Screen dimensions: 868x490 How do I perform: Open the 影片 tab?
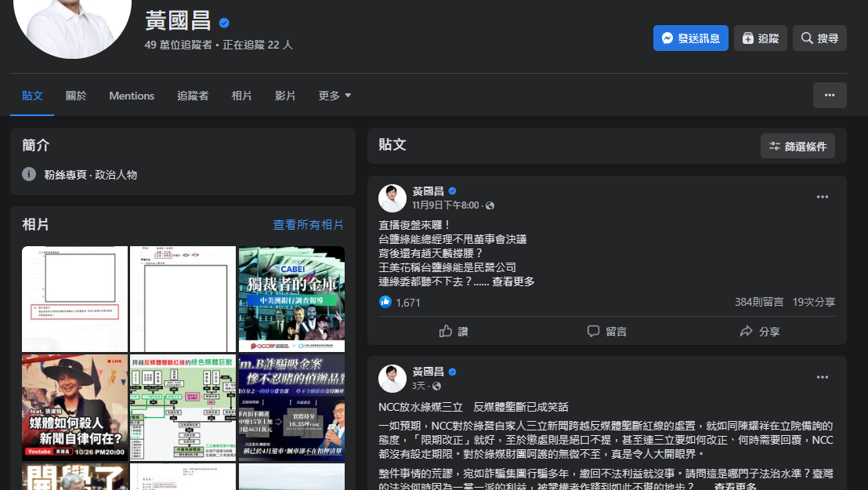point(285,96)
